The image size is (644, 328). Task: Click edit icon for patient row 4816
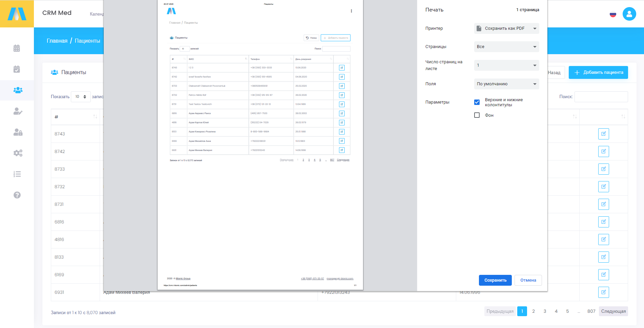pyautogui.click(x=604, y=239)
